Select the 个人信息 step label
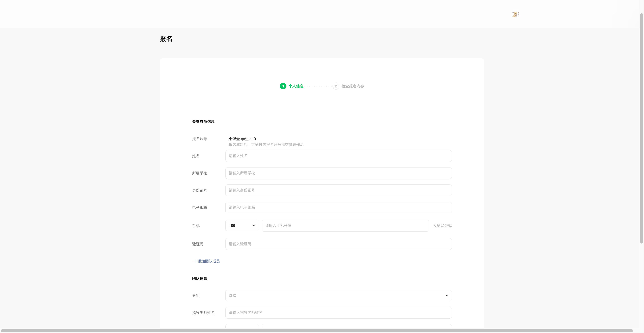 point(296,86)
